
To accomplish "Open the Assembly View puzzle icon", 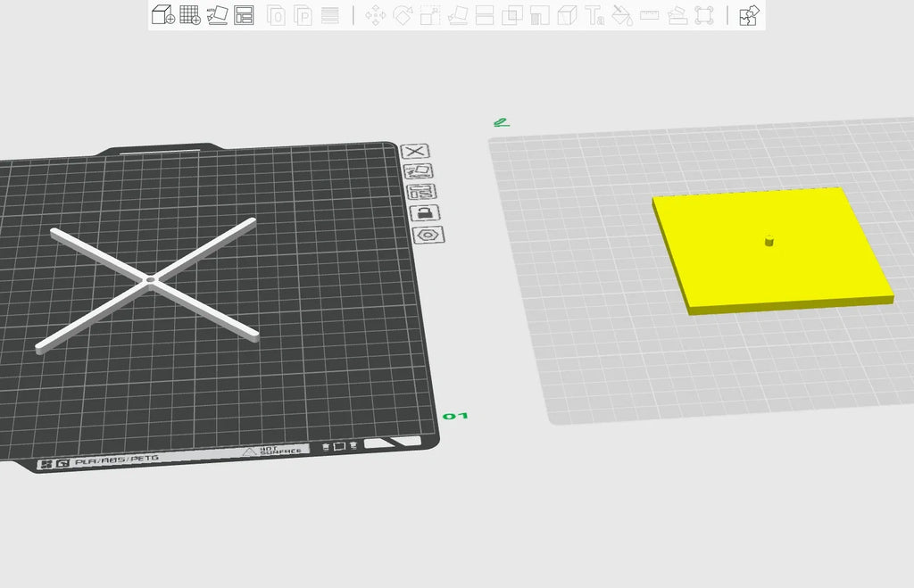I will coord(749,15).
